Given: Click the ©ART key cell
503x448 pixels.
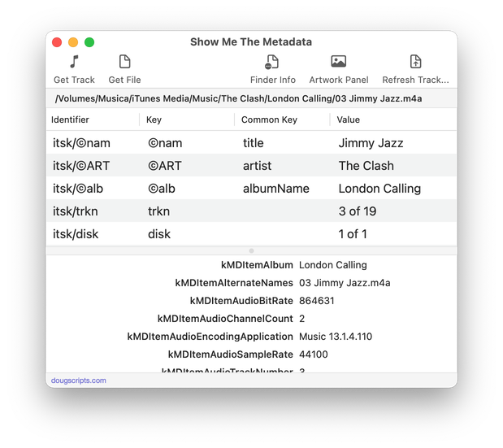Looking at the screenshot, I should pyautogui.click(x=165, y=166).
